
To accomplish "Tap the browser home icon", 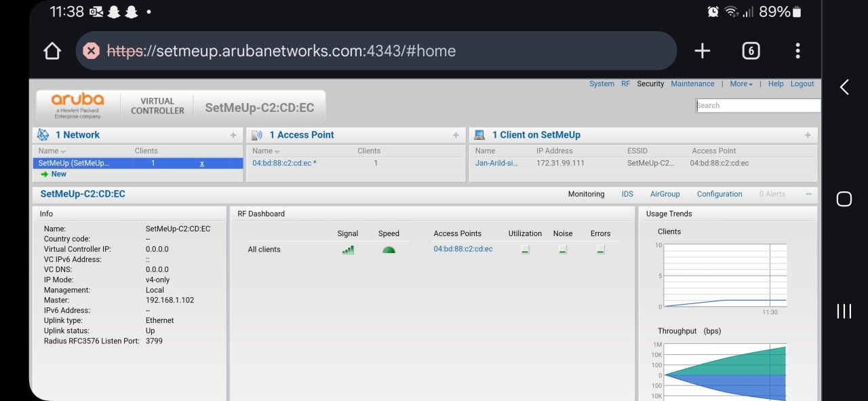I will pos(52,51).
